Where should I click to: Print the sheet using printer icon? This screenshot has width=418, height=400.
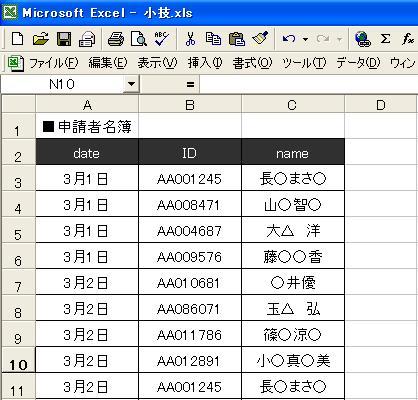(115, 39)
